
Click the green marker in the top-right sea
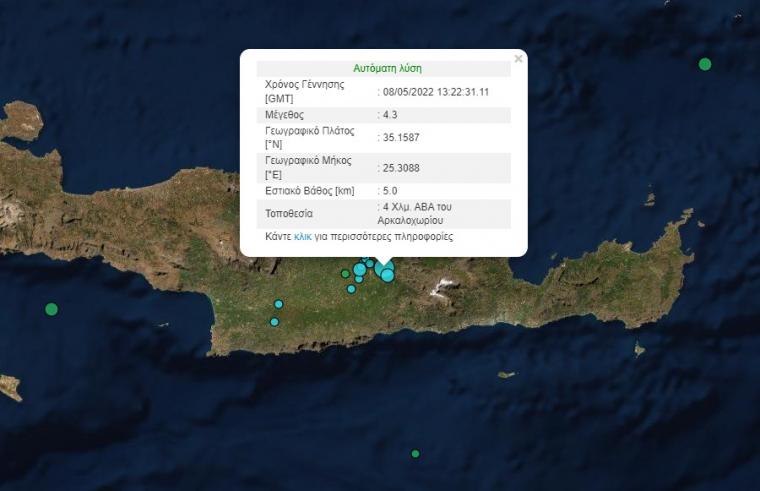click(x=705, y=64)
